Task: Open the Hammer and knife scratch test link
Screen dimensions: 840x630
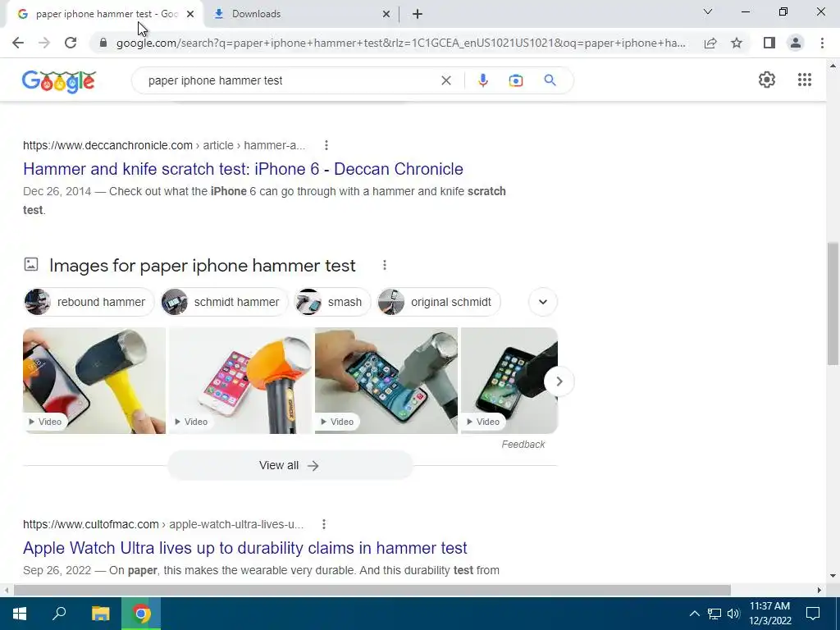Action: (x=243, y=169)
